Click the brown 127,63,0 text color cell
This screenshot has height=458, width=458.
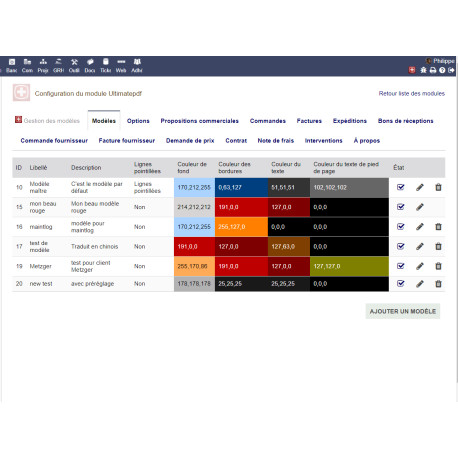pyautogui.click(x=289, y=246)
